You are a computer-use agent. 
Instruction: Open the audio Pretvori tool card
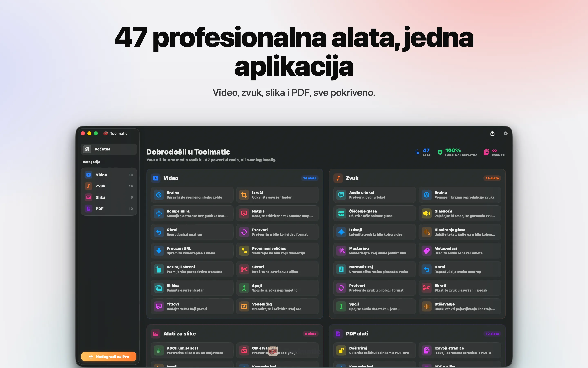[x=374, y=288]
